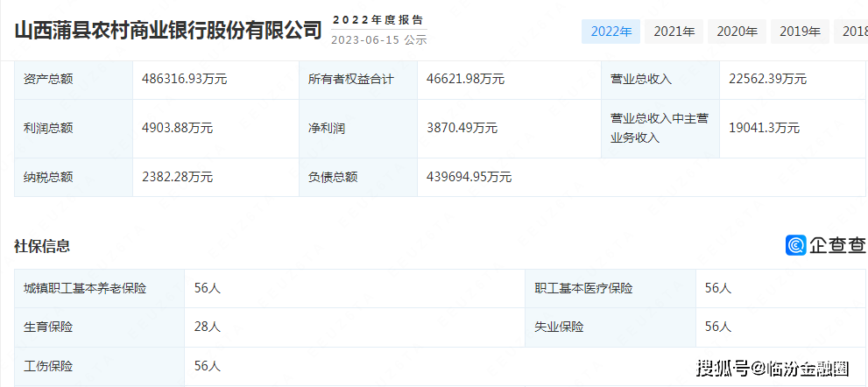Click the 生育保险 count 28人
The width and height of the screenshot is (868, 387).
click(208, 327)
